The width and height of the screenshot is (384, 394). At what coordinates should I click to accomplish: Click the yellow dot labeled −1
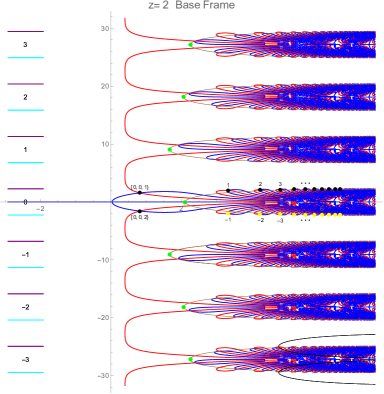coord(228,214)
